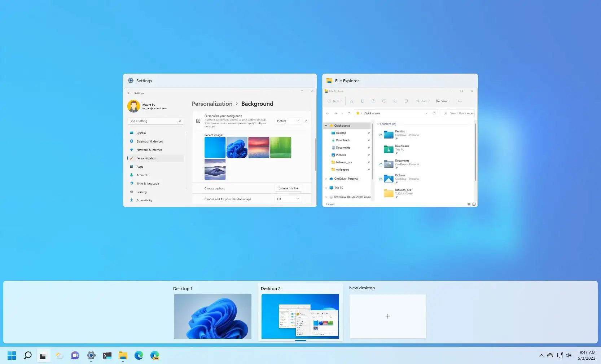
Task: Toggle Task View button on taskbar
Action: [x=43, y=356]
